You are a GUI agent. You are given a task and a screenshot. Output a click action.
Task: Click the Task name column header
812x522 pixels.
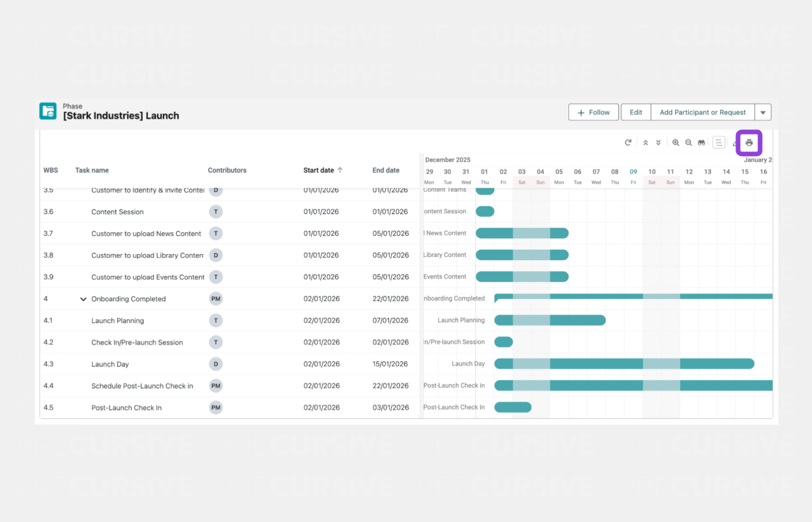click(x=92, y=171)
